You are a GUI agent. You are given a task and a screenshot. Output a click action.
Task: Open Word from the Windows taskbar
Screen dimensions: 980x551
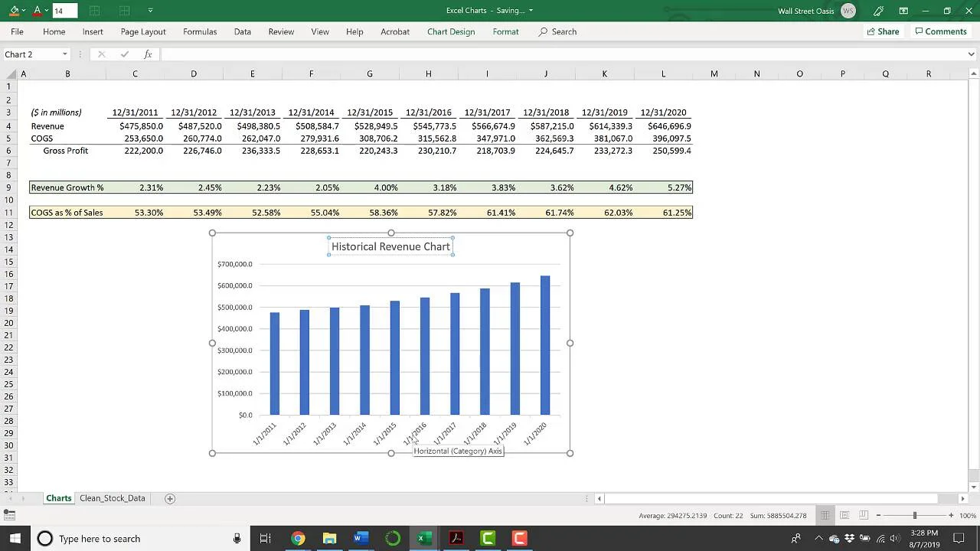[x=360, y=539]
